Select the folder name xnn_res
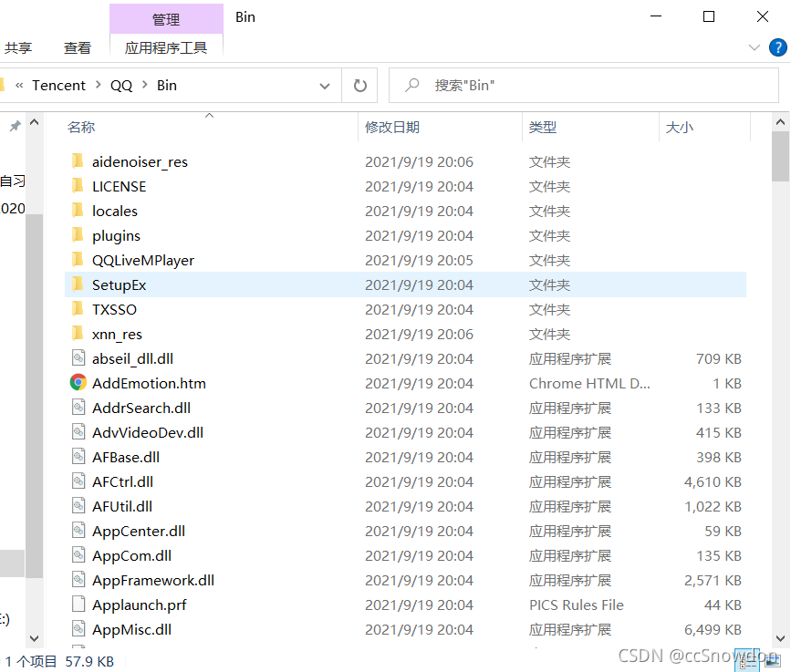791x672 pixels. tap(117, 335)
